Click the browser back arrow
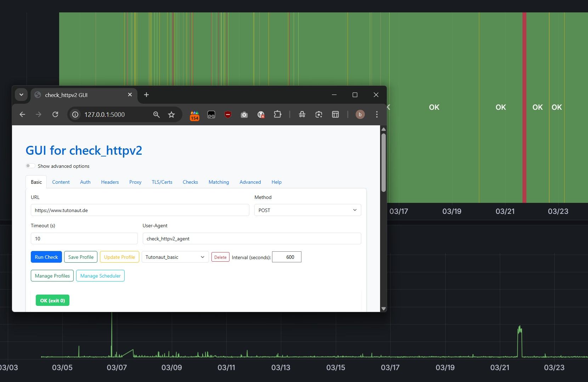The image size is (588, 382). (x=22, y=114)
